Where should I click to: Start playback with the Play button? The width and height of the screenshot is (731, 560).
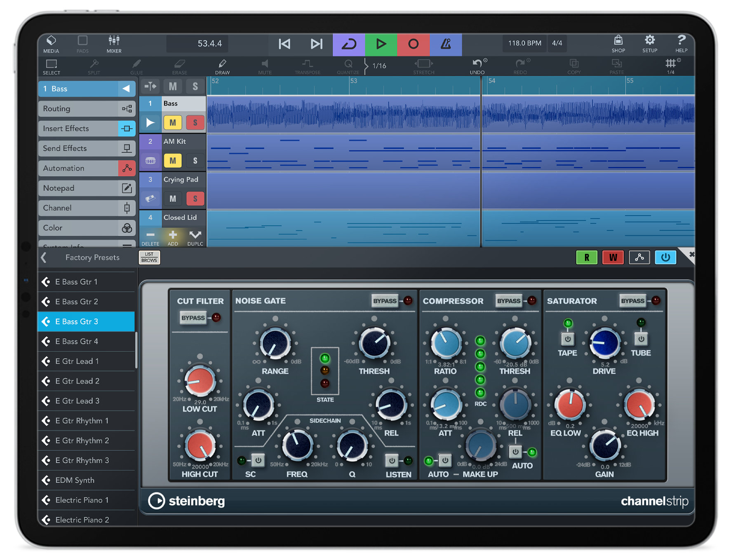coord(381,44)
